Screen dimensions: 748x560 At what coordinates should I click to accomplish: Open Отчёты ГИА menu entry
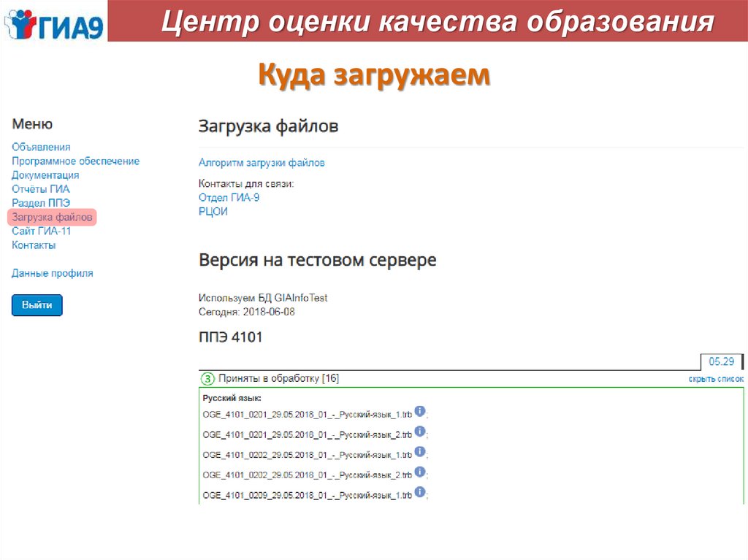(41, 189)
